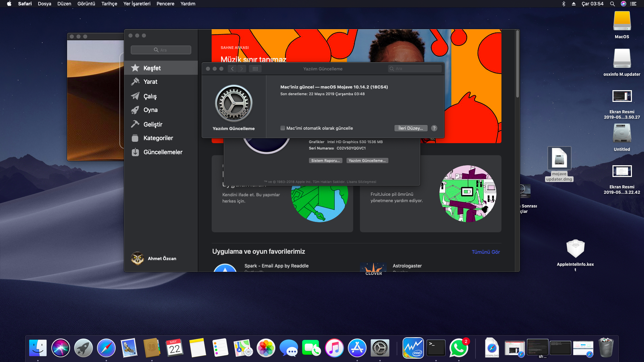This screenshot has height=362, width=644.
Task: Click the back chevron in Yazılım Güncelleme toolbar
Action: [232, 69]
